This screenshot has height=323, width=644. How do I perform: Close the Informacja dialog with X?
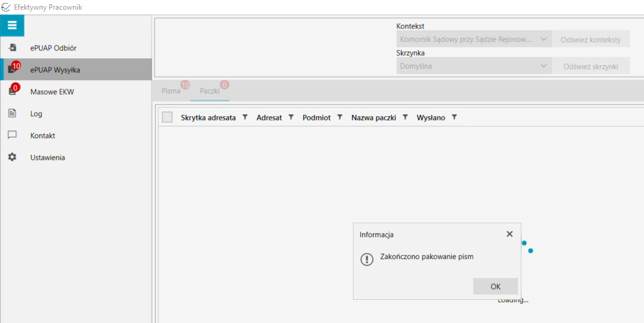(510, 234)
